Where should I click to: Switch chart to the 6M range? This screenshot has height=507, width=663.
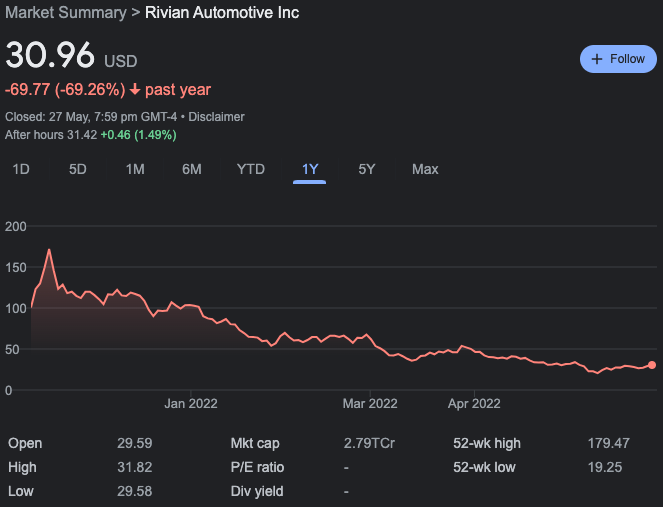pyautogui.click(x=192, y=169)
